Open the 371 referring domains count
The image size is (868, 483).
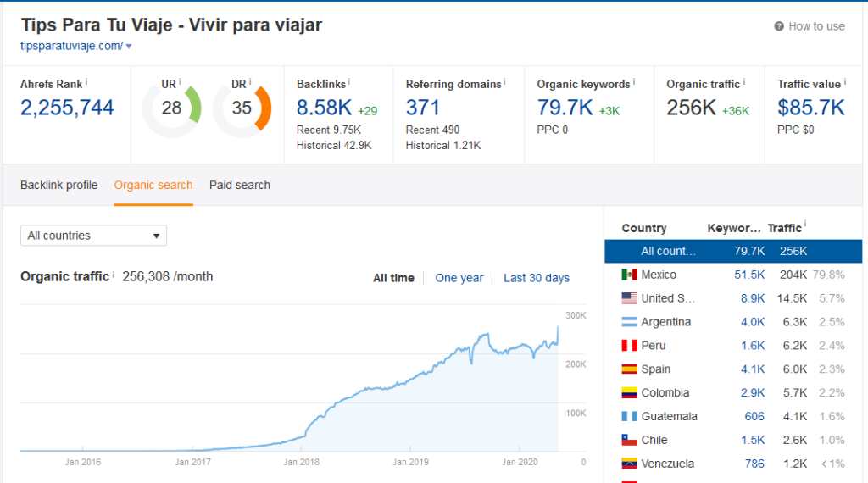pyautogui.click(x=422, y=108)
